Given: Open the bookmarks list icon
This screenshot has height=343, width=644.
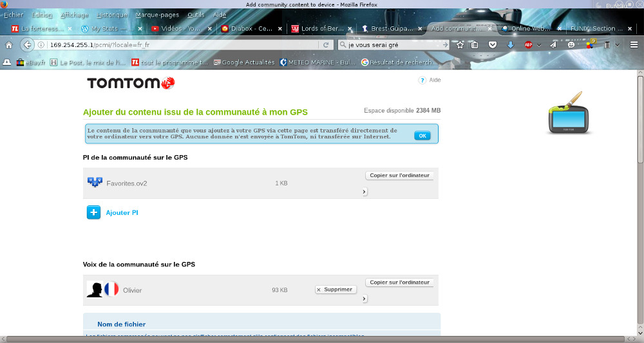Looking at the screenshot, I should [x=475, y=44].
